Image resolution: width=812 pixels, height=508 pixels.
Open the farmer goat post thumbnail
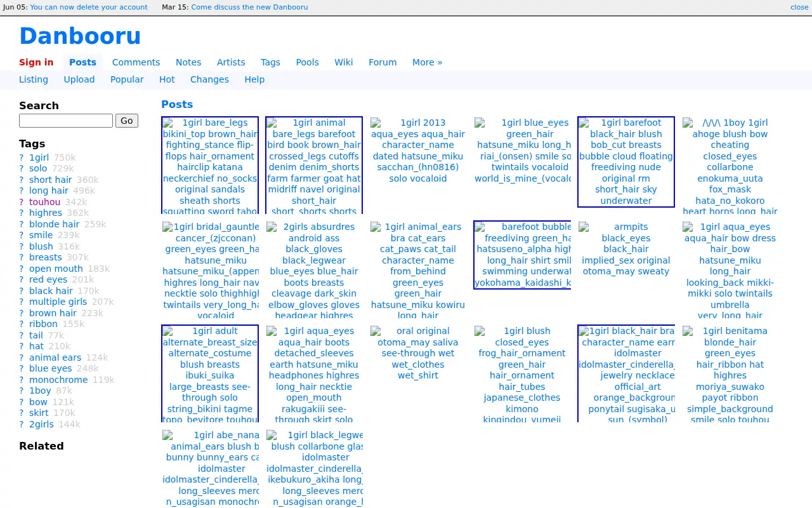(314, 166)
